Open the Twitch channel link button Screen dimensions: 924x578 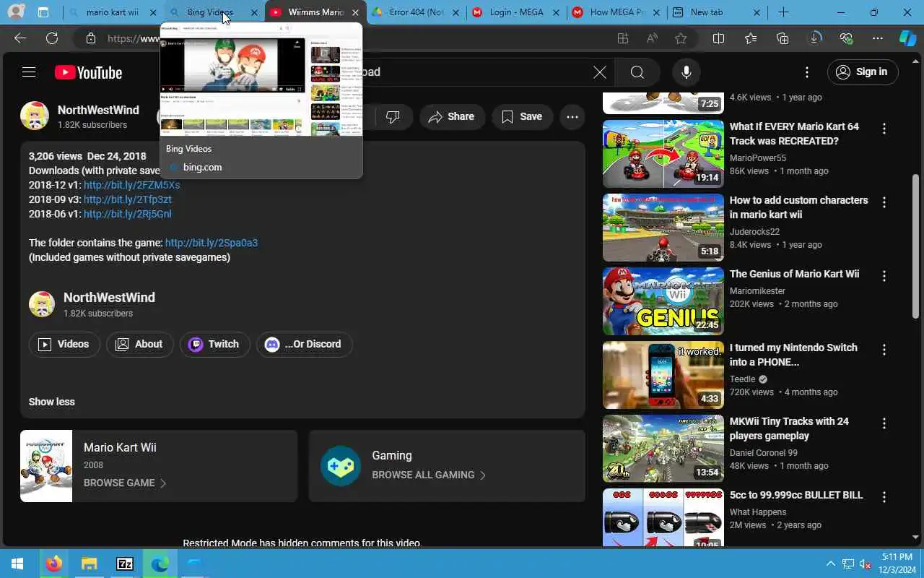(x=214, y=344)
